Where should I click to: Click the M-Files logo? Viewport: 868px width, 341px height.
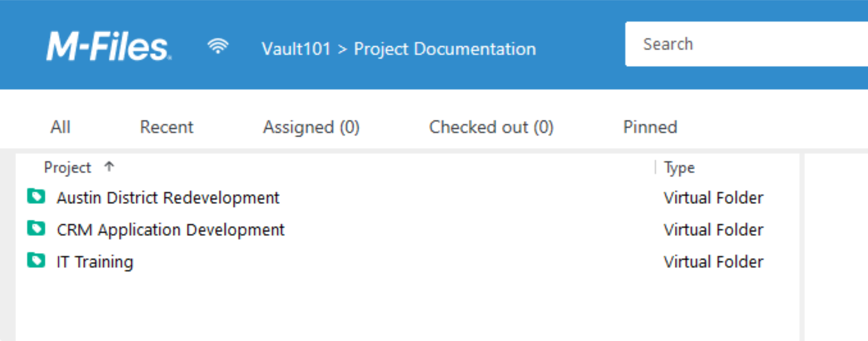[108, 47]
